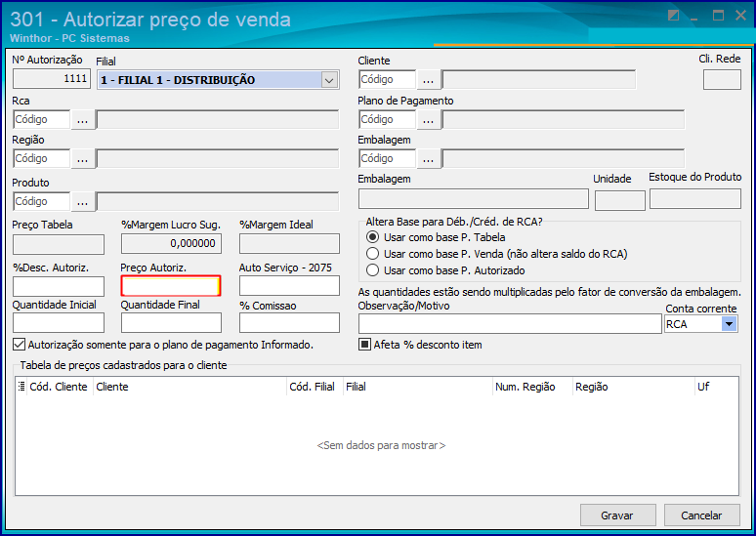The image size is (756, 536).
Task: Maximize the window
Action: click(x=718, y=16)
